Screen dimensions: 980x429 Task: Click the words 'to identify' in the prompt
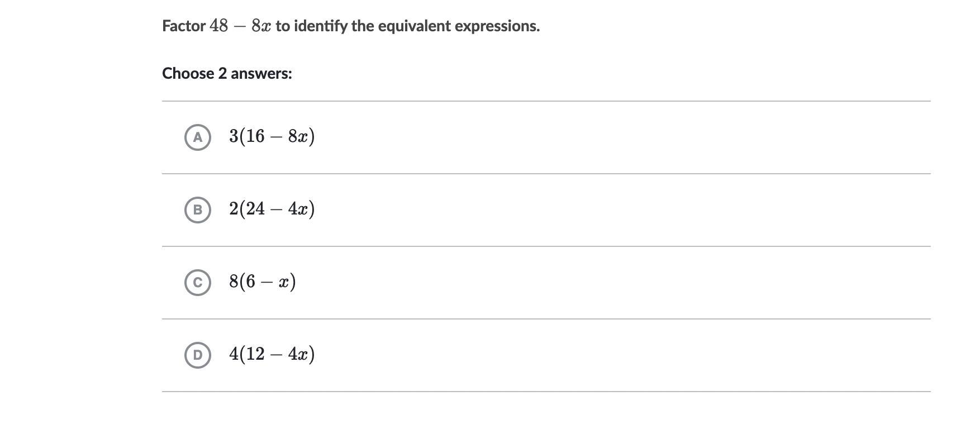tap(311, 26)
